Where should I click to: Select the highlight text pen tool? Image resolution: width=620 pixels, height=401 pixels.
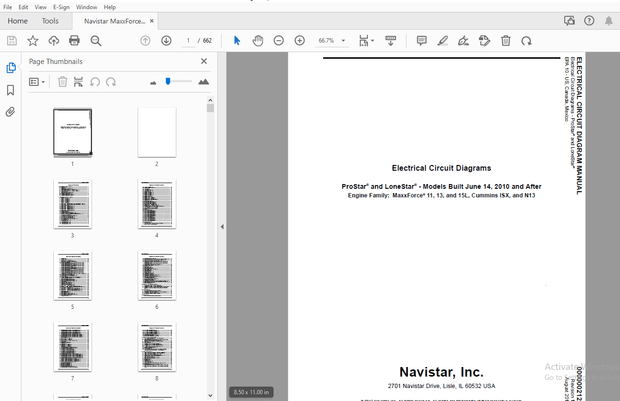(x=442, y=41)
